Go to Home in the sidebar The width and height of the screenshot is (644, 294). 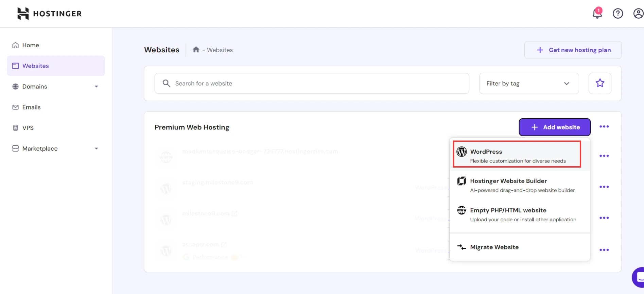56,45
